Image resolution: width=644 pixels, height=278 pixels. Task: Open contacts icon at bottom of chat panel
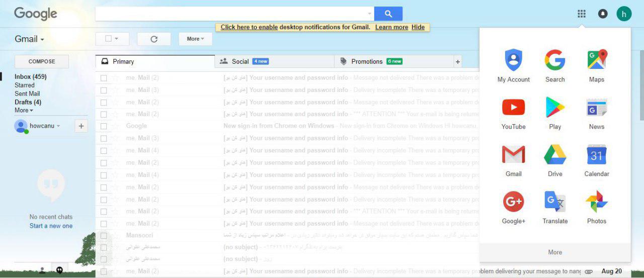(42, 270)
